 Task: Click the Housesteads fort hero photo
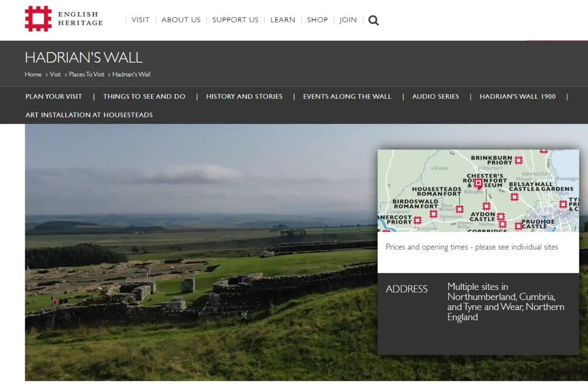pos(201,252)
